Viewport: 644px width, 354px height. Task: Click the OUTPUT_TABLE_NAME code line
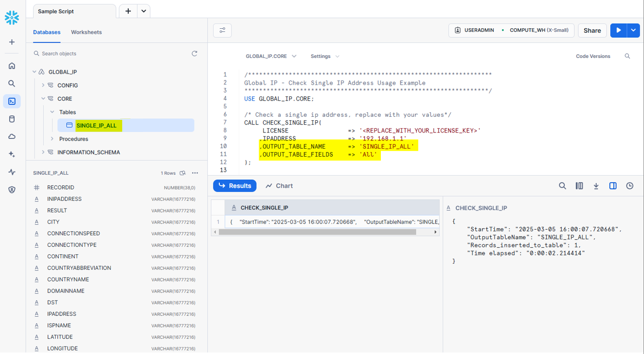337,146
